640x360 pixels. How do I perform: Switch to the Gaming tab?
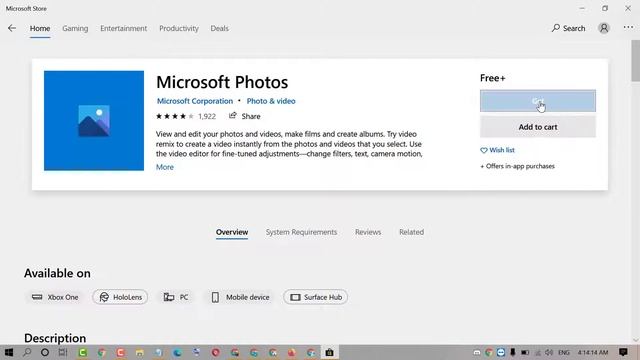pos(75,28)
